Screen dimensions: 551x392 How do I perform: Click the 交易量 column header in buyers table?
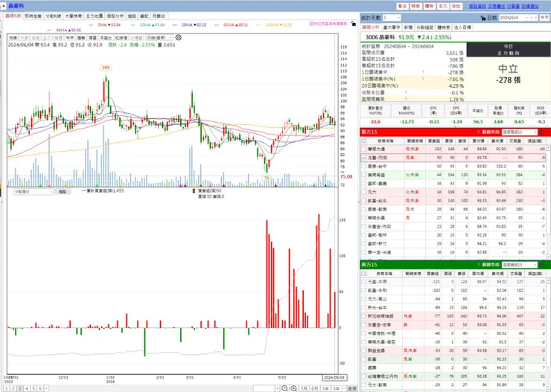click(515, 141)
